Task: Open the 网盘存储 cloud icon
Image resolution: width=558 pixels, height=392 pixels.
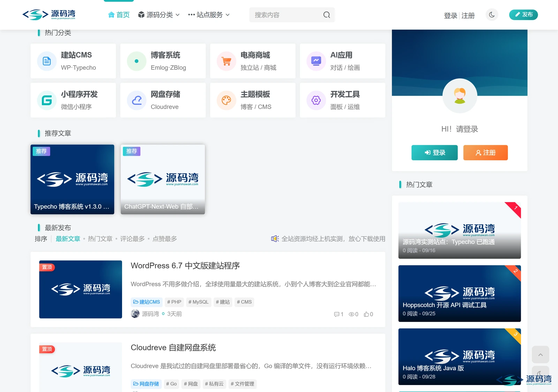Action: pos(136,100)
